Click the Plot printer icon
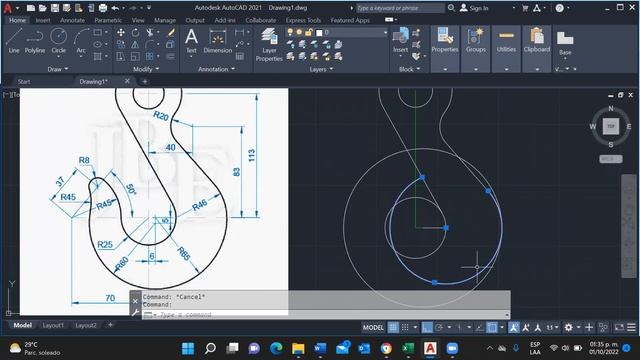 tap(103, 8)
